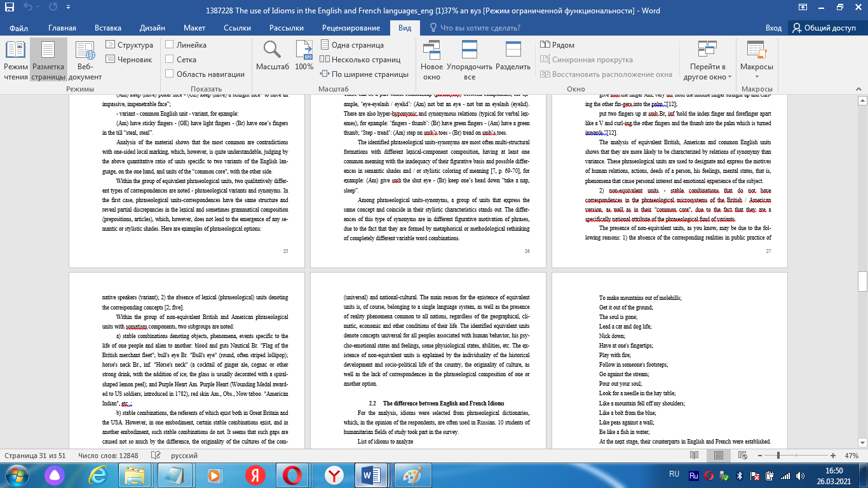Switch to Структура outline view
Screen dimensions: 868x488
pyautogui.click(x=129, y=44)
